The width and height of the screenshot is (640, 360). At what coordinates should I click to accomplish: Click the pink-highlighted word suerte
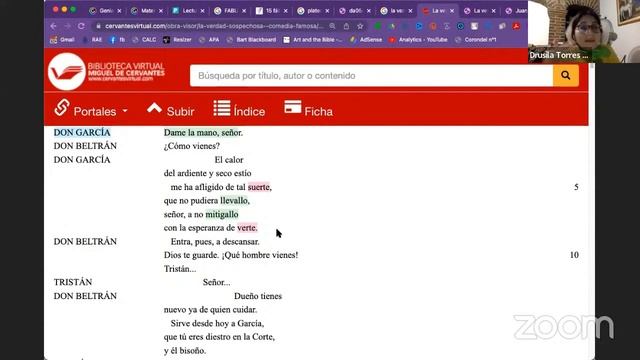(x=259, y=187)
